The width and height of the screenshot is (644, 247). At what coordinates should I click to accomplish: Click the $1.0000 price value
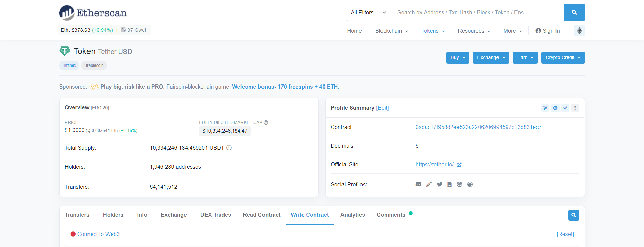point(75,130)
